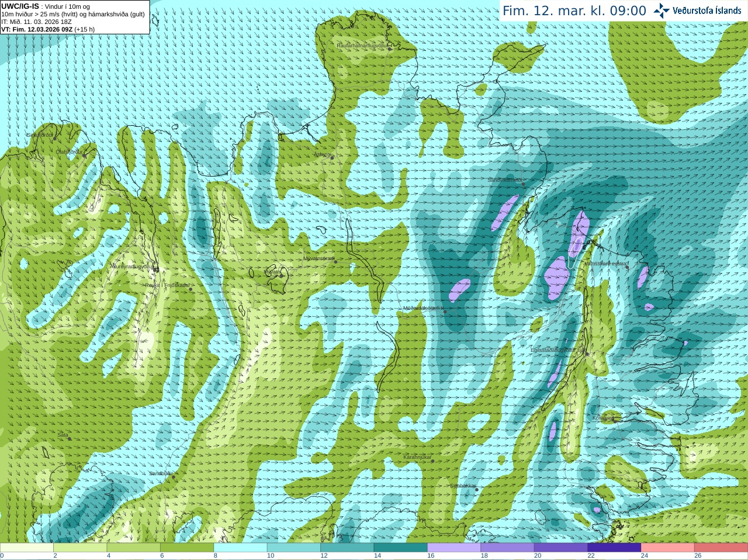Image resolution: width=748 pixels, height=560 pixels.
Task: Click the Veðurstofa Íslands name text
Action: click(x=707, y=11)
